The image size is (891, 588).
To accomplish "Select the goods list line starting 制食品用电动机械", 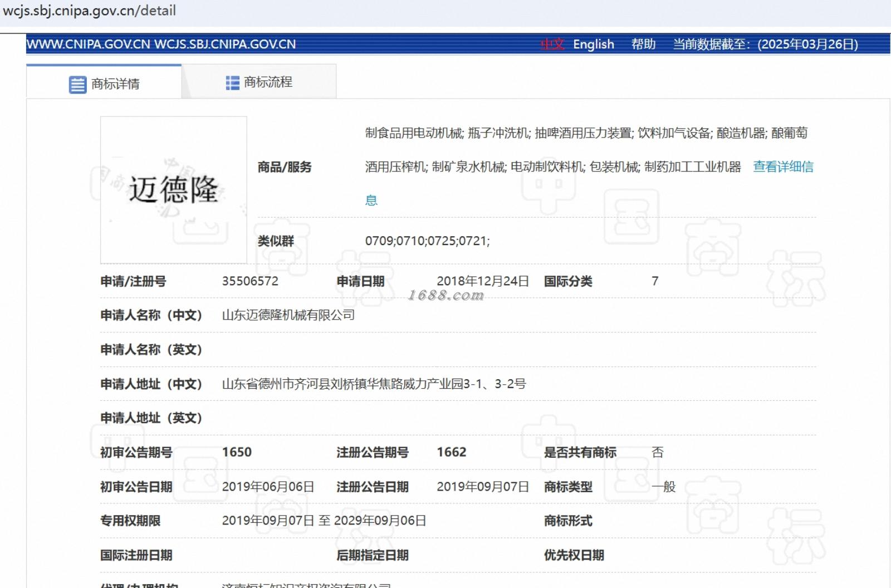I will click(586, 133).
